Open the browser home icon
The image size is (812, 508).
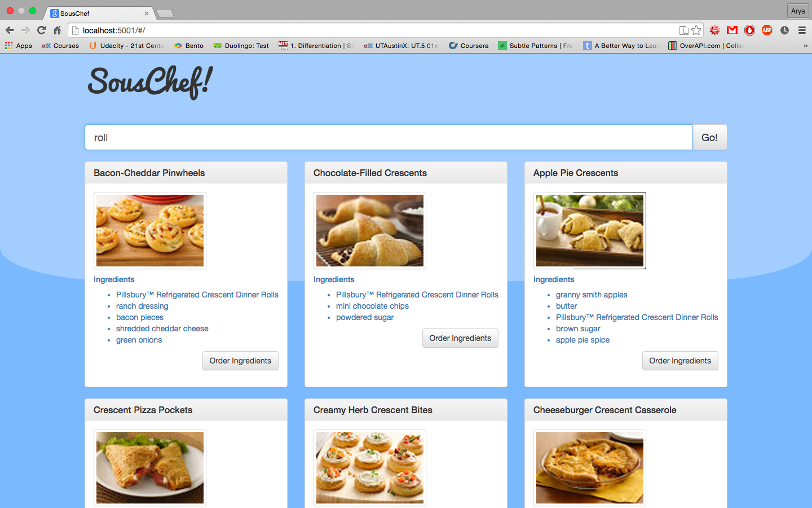57,30
